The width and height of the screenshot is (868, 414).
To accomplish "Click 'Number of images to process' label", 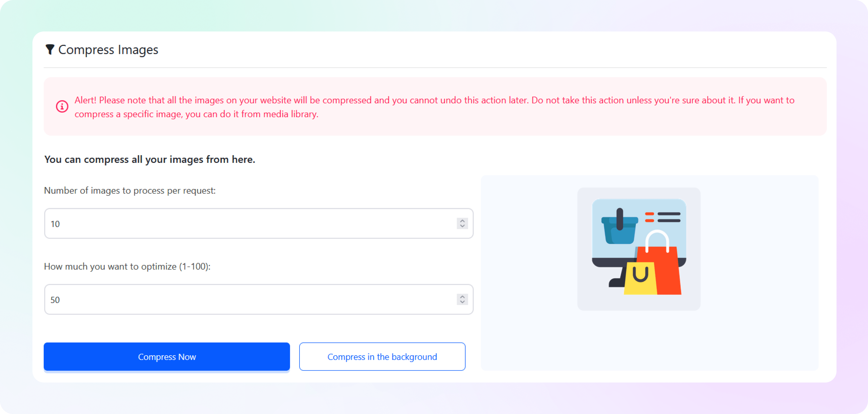I will [130, 191].
